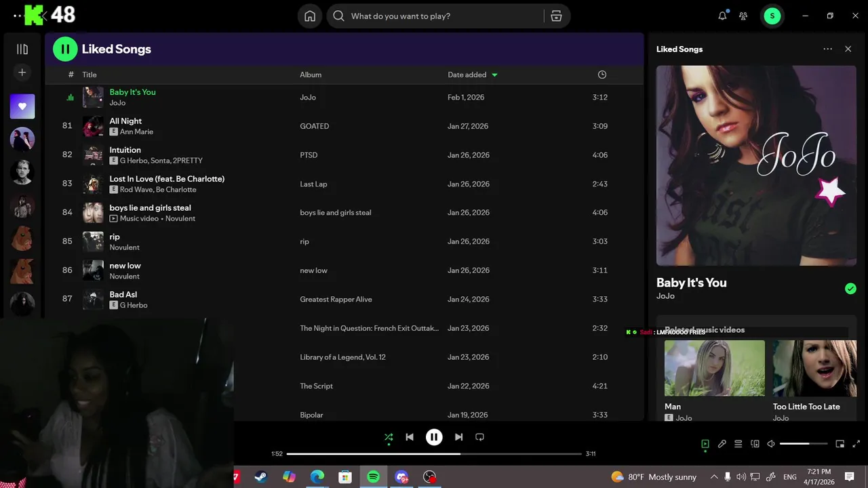
Task: Adjust the Spotify volume slider
Action: (804, 444)
